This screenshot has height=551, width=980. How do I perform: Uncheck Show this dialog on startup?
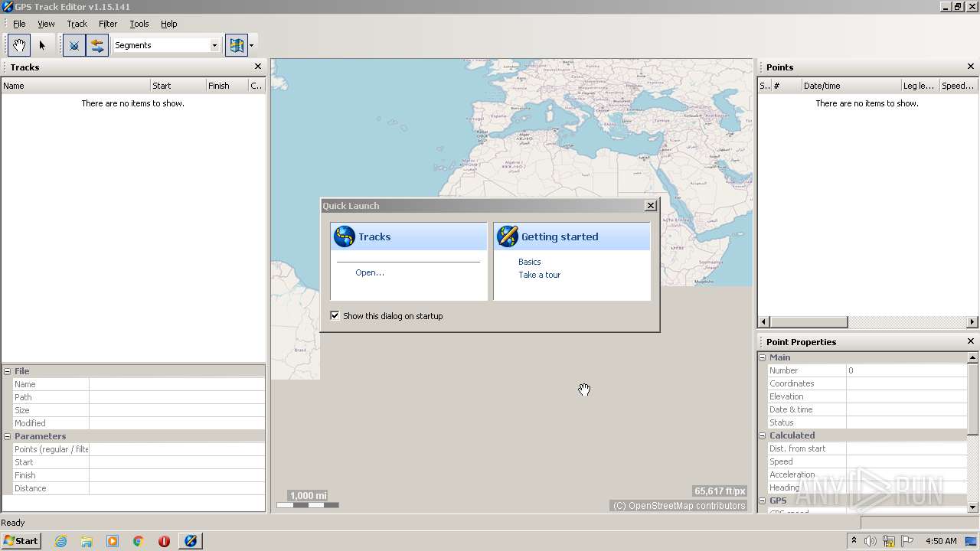tap(335, 315)
